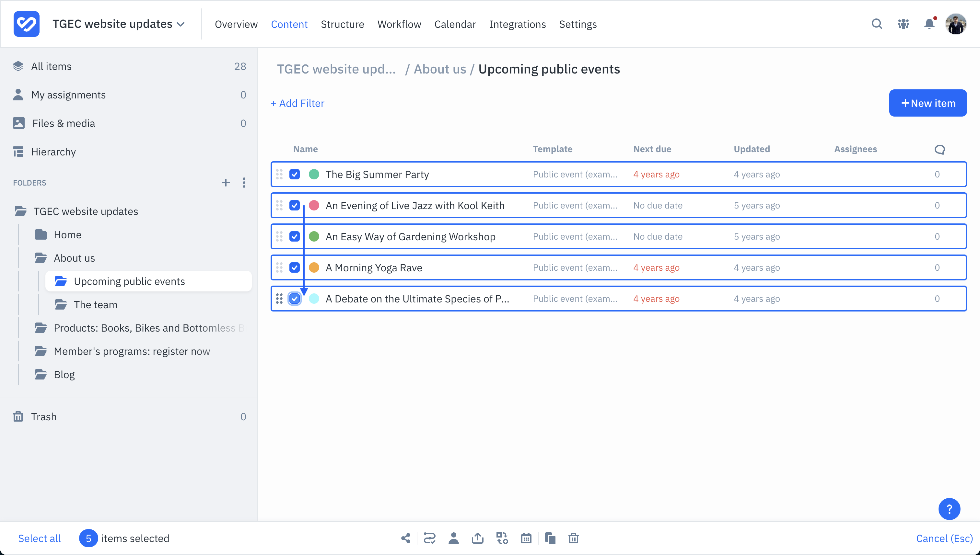
Task: Open the folders three-dot menu
Action: [244, 183]
